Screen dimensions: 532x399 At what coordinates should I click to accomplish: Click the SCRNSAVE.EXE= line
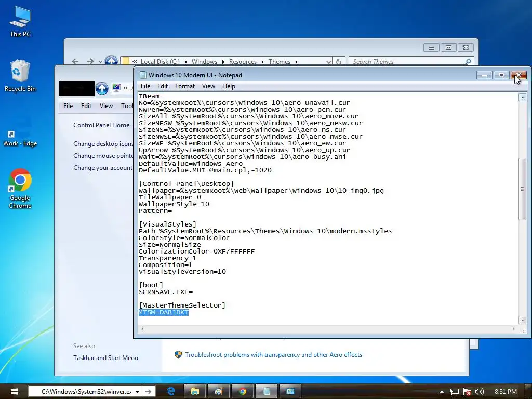pyautogui.click(x=166, y=292)
